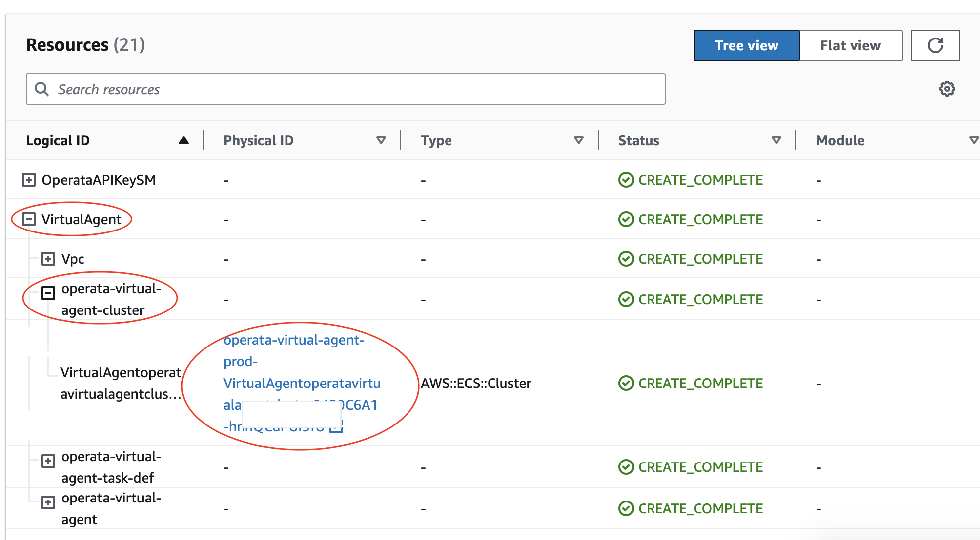This screenshot has width=980, height=540.
Task: Click the refresh resources icon button
Action: tap(935, 45)
